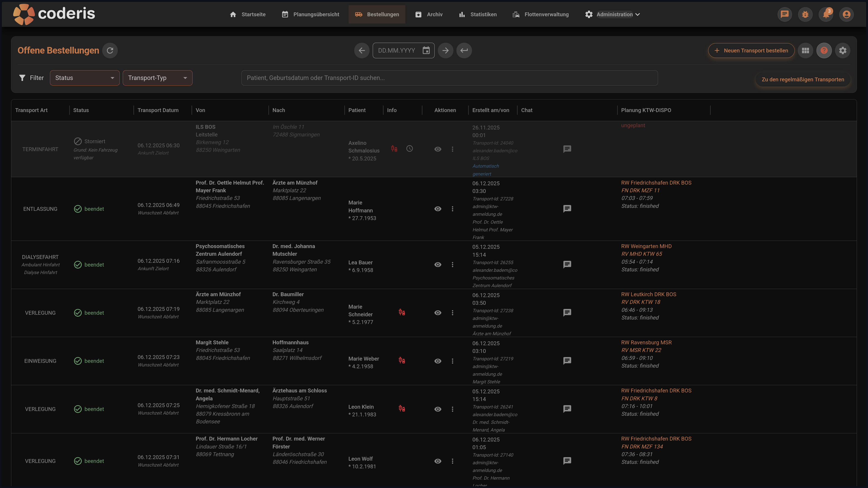Click the bug report icon
868x488 pixels.
point(805,14)
